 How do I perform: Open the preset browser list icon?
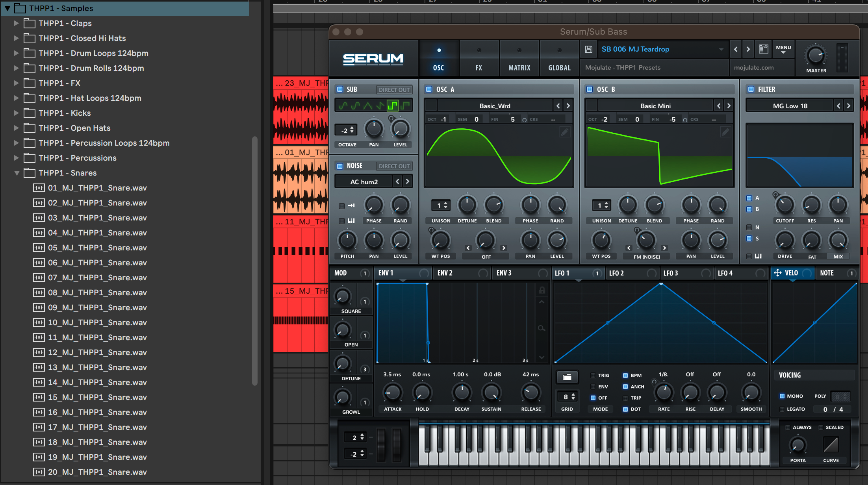(x=763, y=49)
